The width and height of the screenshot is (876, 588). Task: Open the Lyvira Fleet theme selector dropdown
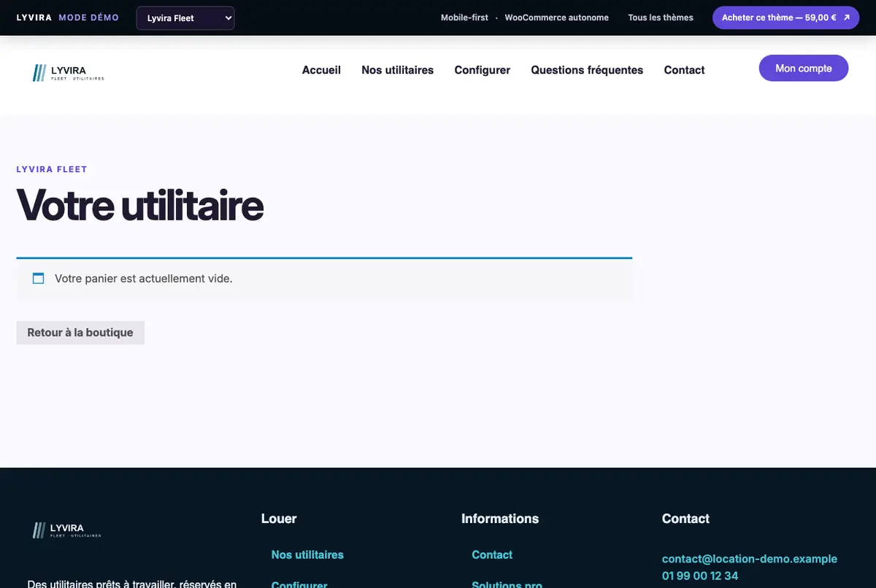pyautogui.click(x=185, y=18)
